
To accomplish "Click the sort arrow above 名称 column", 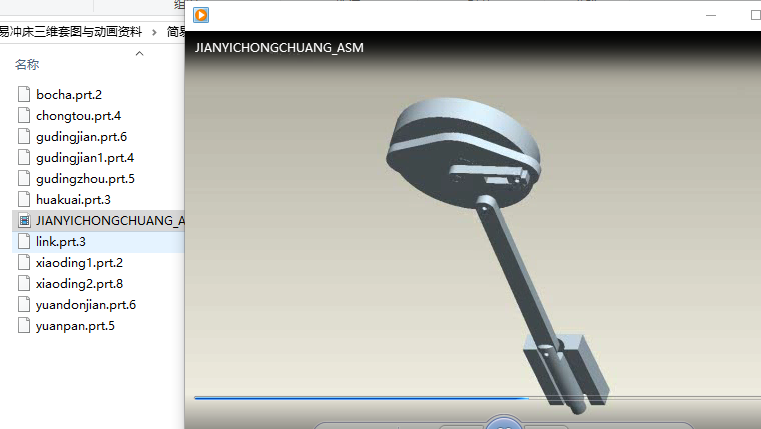I will 139,53.
